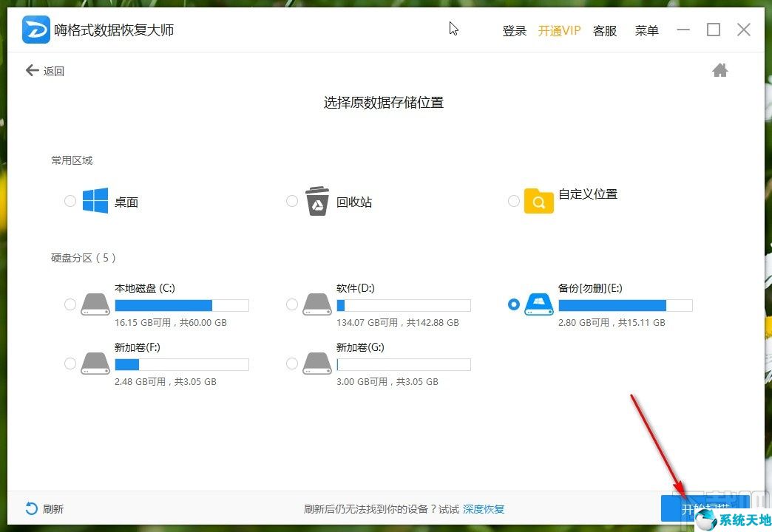Click the Windows desktop icon next to 桌面
This screenshot has width=772, height=532.
pyautogui.click(x=95, y=201)
